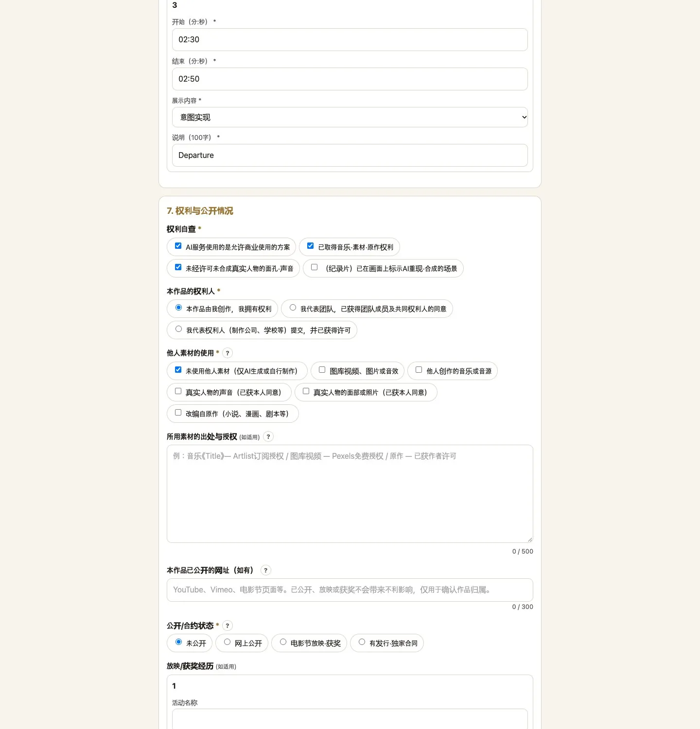Uncheck 未经许可未合成真实人物的面孔·声音

click(178, 267)
